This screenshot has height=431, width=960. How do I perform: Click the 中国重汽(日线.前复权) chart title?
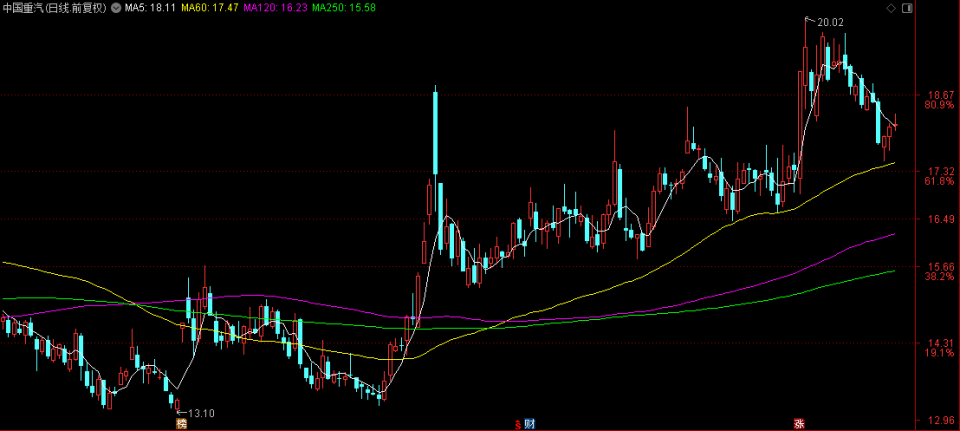click(x=54, y=9)
